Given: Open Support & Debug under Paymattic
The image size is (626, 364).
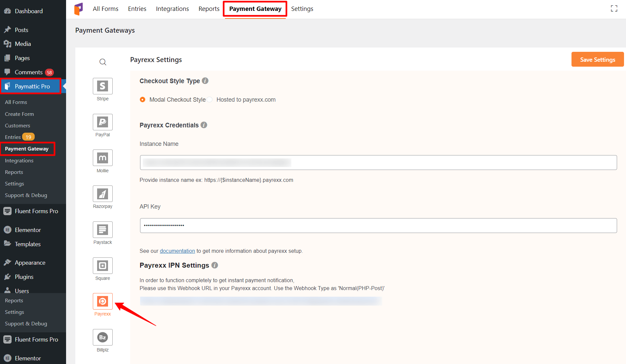Looking at the screenshot, I should [x=26, y=195].
